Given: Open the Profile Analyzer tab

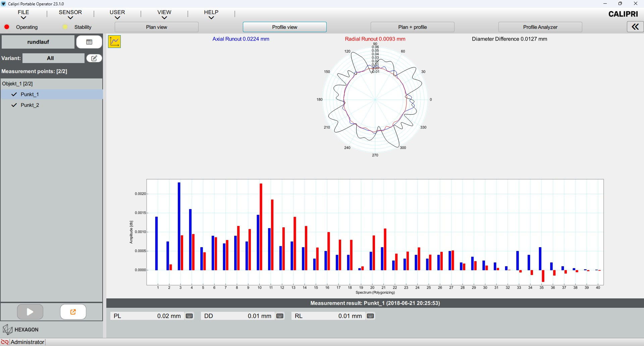Looking at the screenshot, I should coord(540,27).
